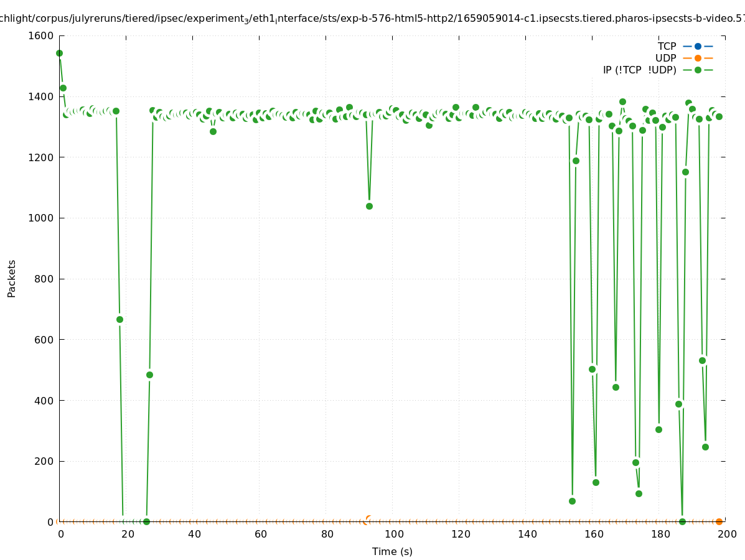Click the 100 x-axis tick label
Screen dimensions: 745x560
pyautogui.click(x=393, y=534)
